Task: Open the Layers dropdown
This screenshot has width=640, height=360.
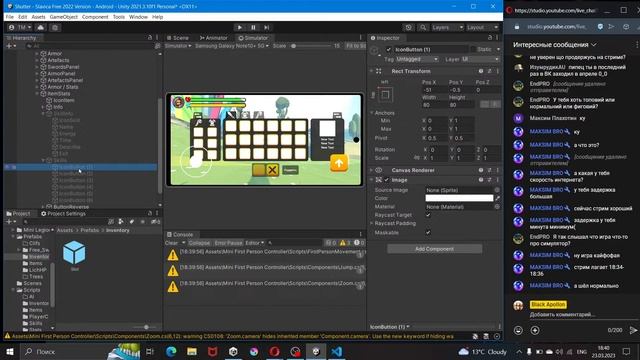Action: coord(447,27)
